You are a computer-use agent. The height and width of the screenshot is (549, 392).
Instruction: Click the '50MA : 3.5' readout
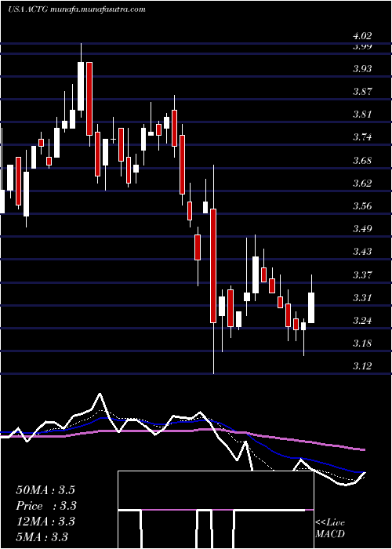45,490
